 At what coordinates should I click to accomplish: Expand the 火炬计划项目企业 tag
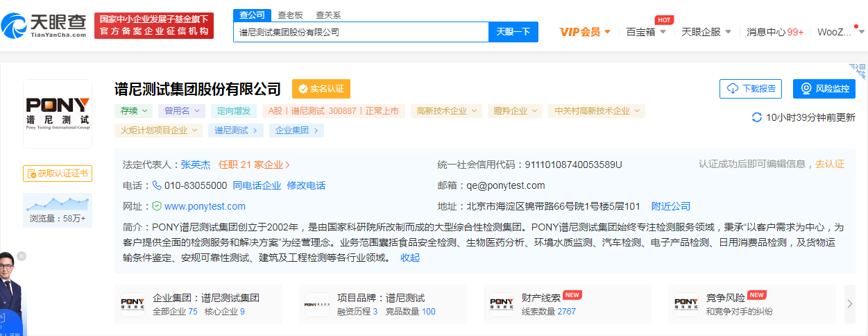159,130
